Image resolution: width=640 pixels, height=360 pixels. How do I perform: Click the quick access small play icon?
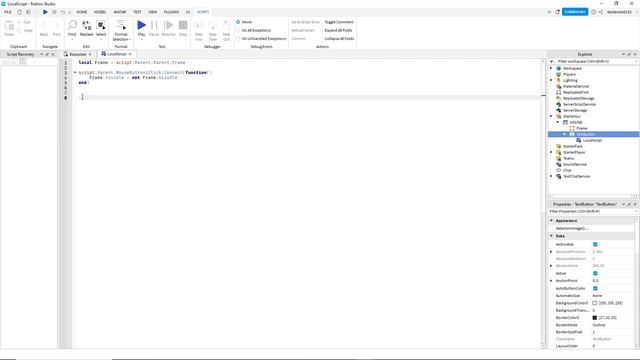(45, 12)
